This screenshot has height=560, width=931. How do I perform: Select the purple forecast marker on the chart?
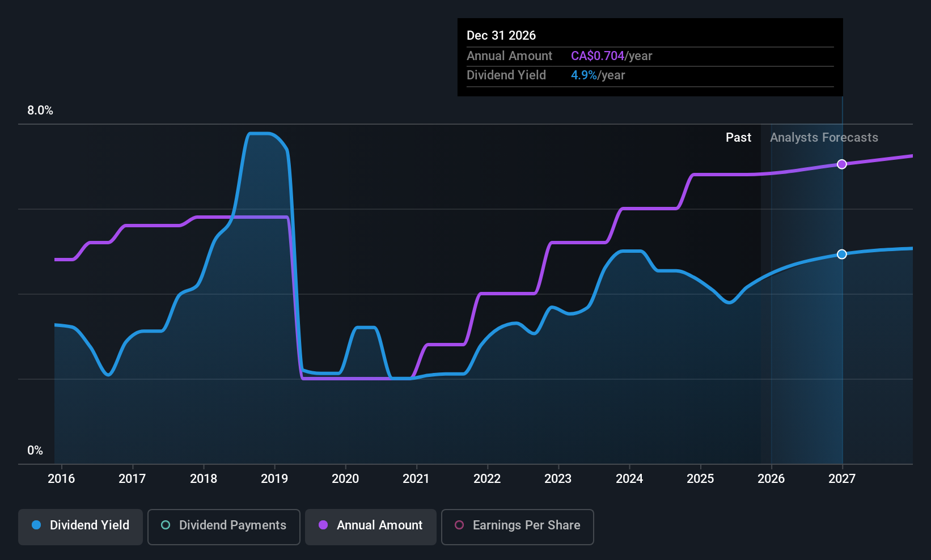[x=841, y=164]
